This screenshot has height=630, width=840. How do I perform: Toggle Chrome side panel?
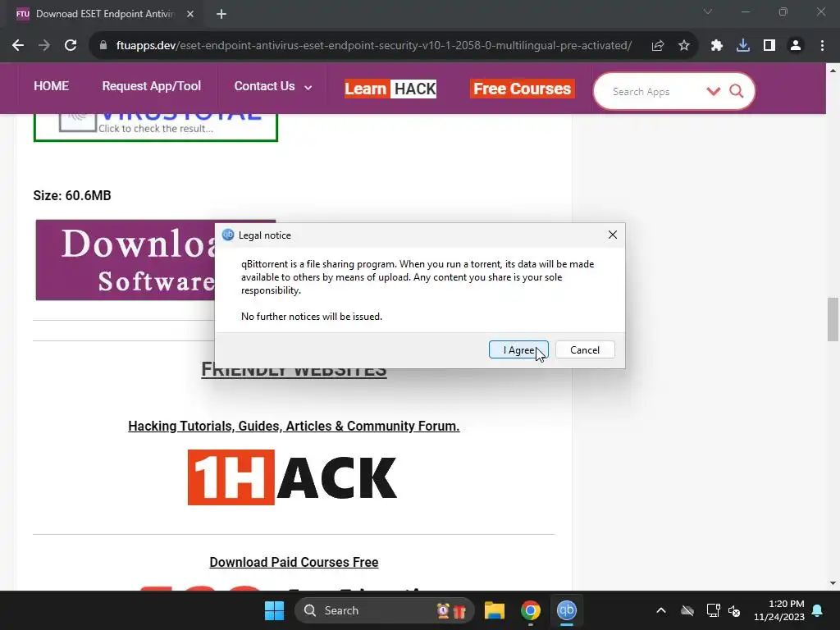pos(769,46)
